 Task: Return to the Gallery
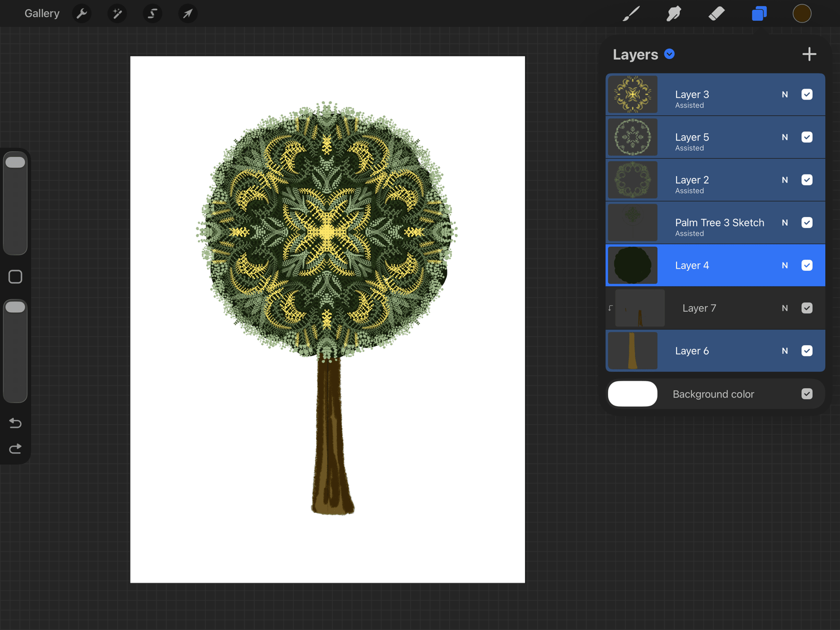[42, 14]
